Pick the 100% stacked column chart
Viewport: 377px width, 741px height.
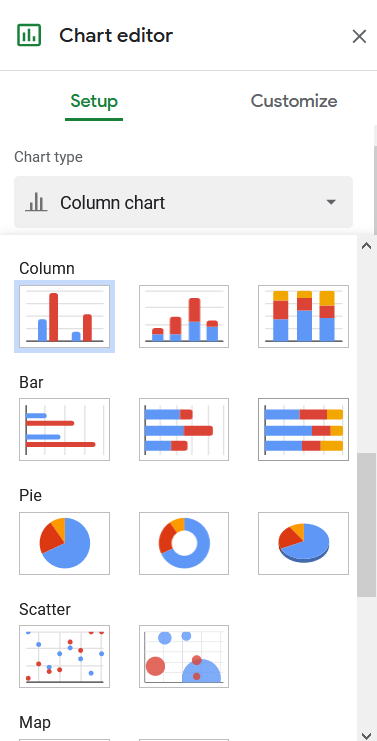(x=303, y=316)
